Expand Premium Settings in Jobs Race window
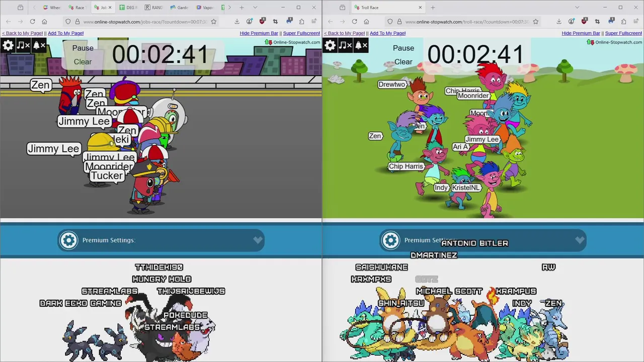 (161, 240)
